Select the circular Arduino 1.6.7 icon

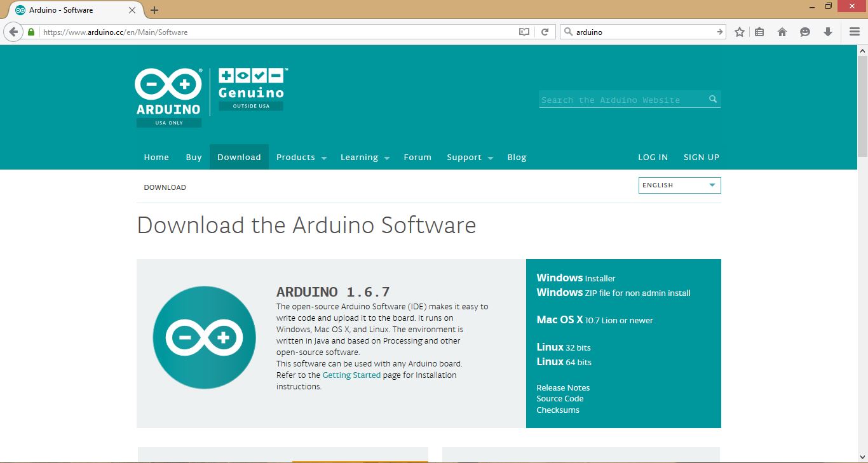point(203,337)
